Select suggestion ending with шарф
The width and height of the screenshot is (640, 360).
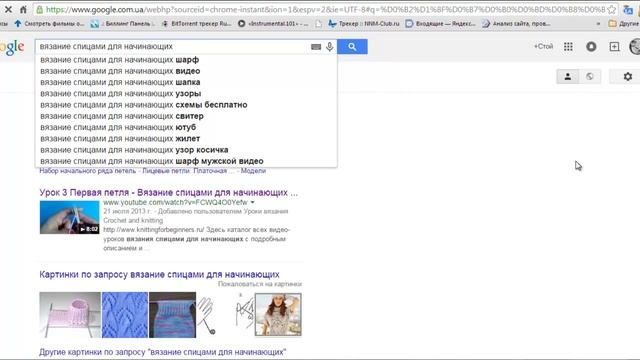coord(186,60)
